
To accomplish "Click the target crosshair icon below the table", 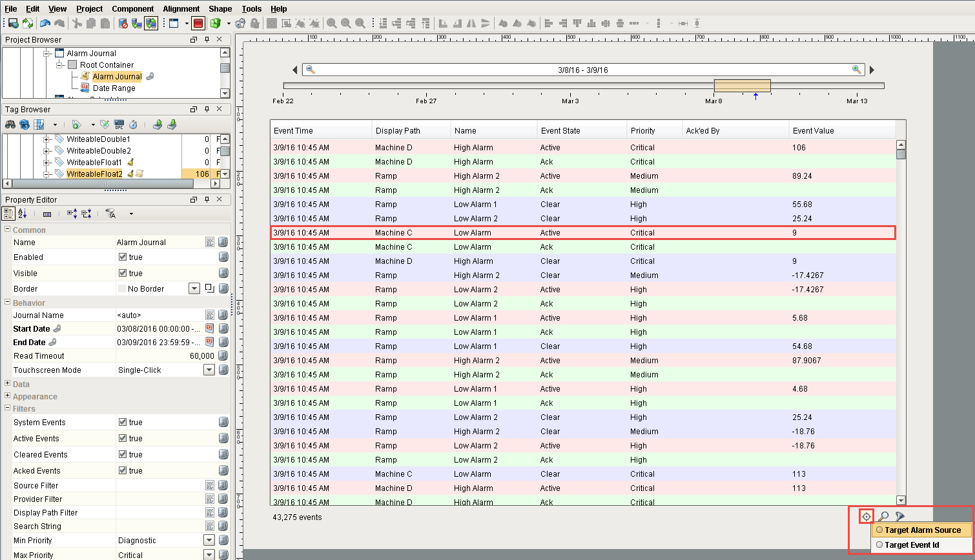I will coord(867,516).
